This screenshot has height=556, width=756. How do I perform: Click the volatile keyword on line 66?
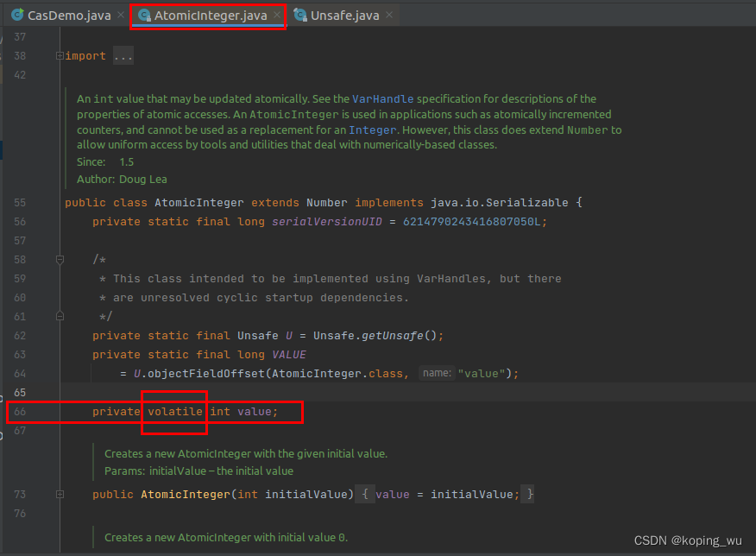[175, 412]
